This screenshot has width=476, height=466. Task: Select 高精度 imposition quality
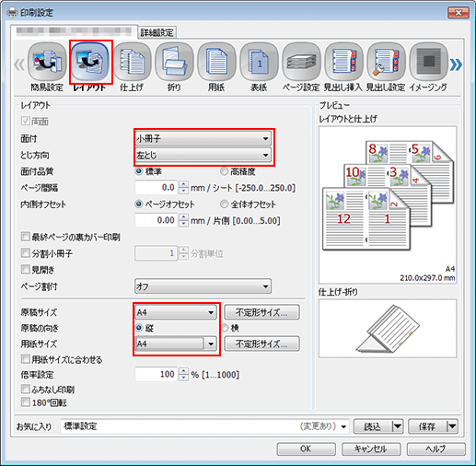[224, 171]
